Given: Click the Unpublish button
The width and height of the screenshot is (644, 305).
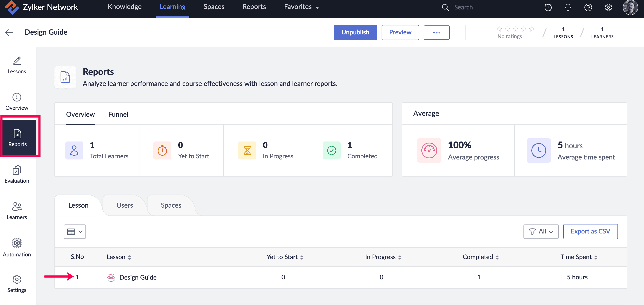Looking at the screenshot, I should coord(355,32).
